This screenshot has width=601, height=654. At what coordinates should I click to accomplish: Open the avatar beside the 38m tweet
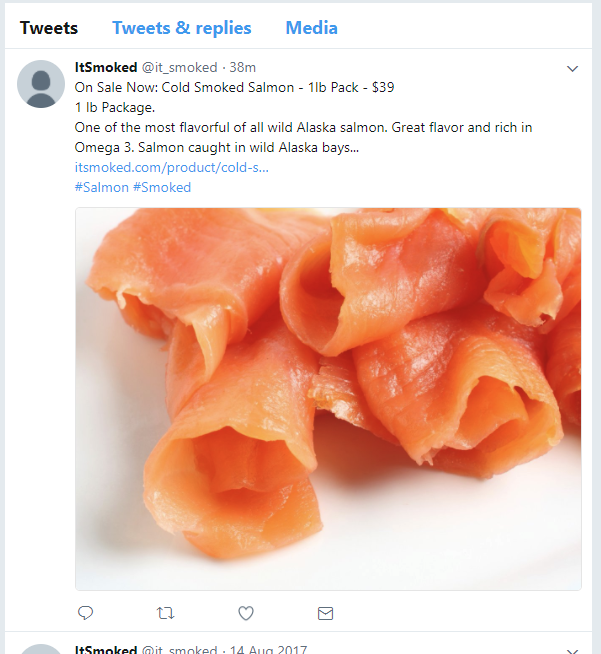[42, 84]
